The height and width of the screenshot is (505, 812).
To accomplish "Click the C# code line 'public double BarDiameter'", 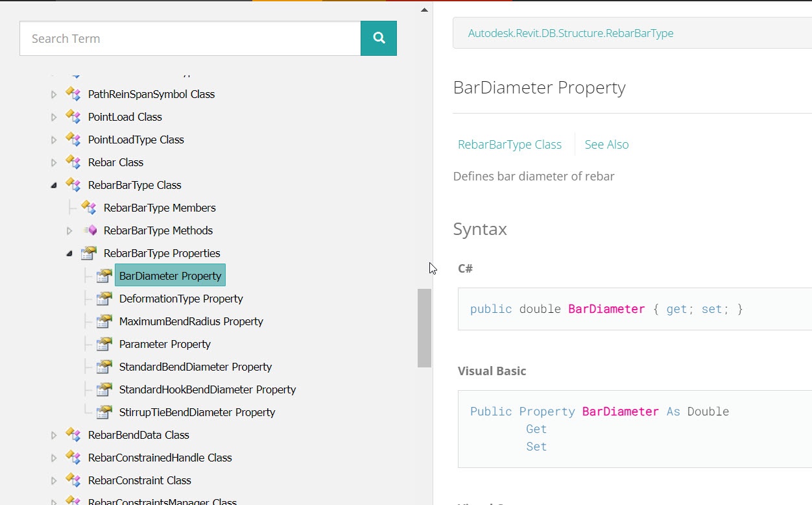I will [606, 309].
